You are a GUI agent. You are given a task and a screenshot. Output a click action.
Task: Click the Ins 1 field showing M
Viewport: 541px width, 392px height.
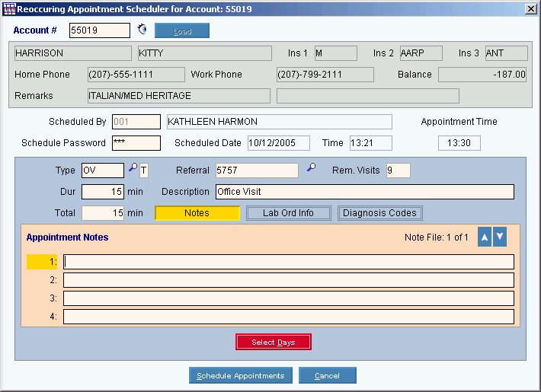(x=336, y=53)
